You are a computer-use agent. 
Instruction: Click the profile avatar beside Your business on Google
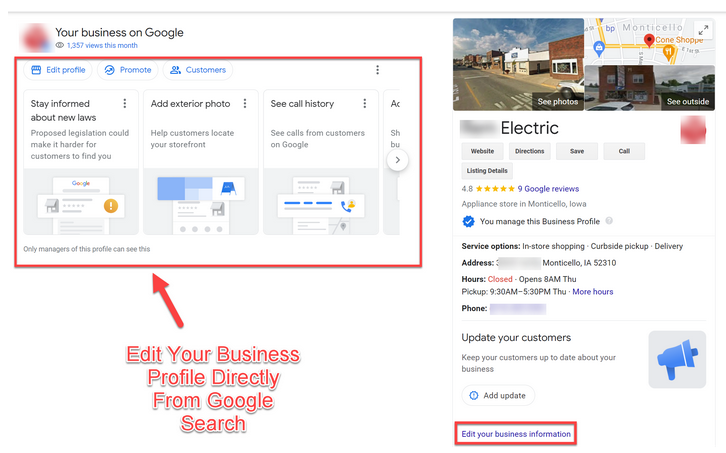coord(36,38)
